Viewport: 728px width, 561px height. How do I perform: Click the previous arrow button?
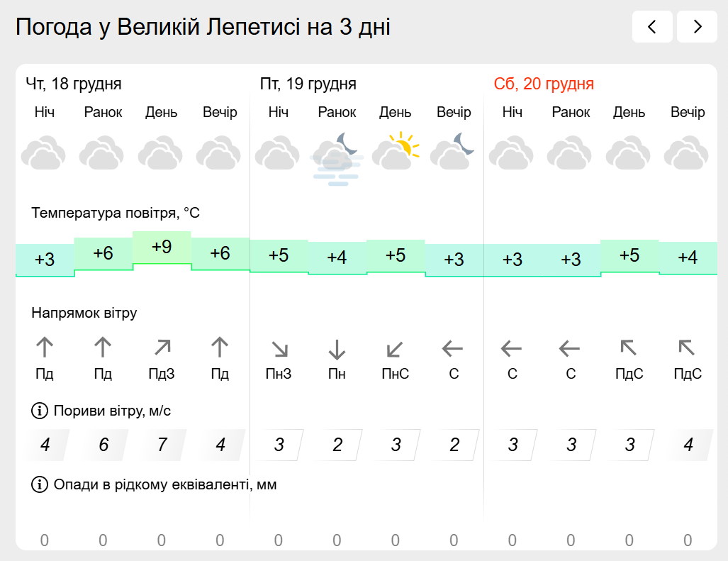tap(652, 27)
